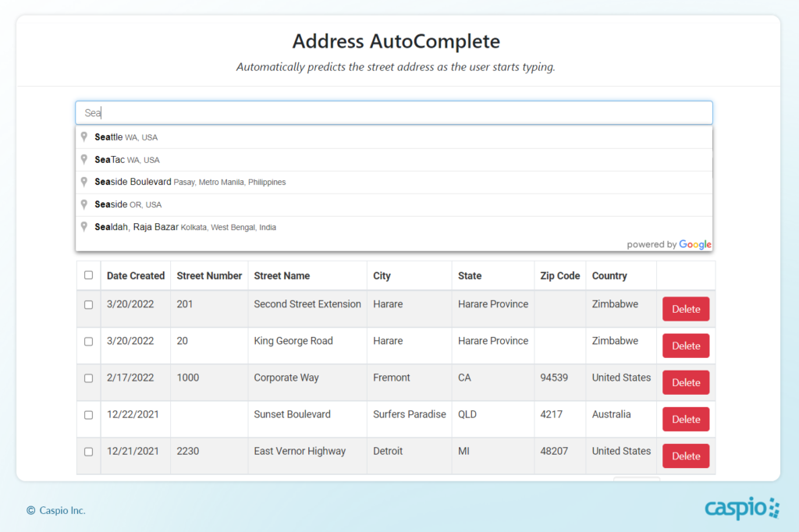The width and height of the screenshot is (799, 532).
Task: Delete the King George Road record
Action: (686, 346)
